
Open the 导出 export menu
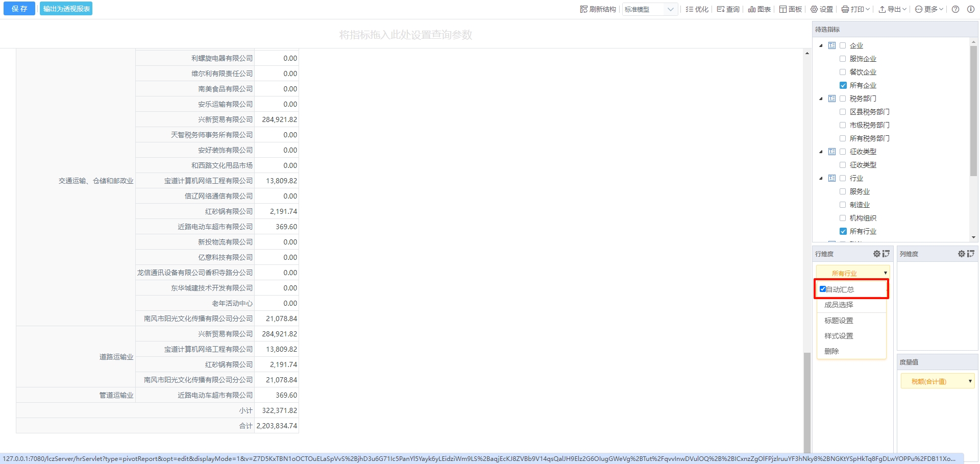892,9
